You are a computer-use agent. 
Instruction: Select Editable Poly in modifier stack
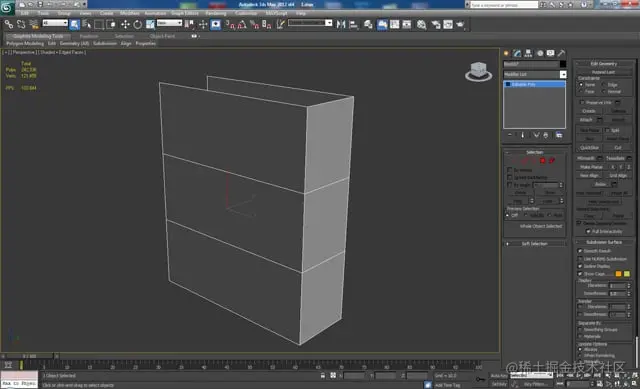pyautogui.click(x=534, y=84)
